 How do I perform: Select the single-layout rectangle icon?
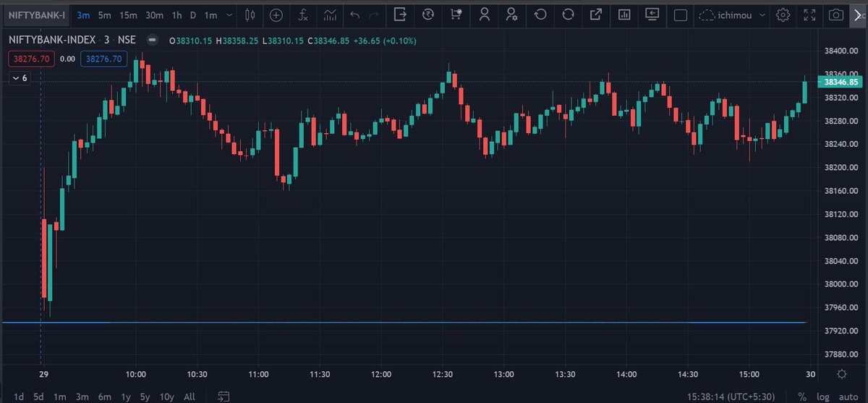pyautogui.click(x=680, y=14)
